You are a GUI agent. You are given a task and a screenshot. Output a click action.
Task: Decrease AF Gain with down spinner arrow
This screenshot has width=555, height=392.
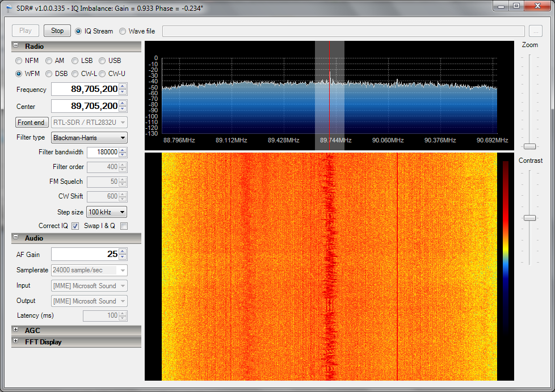click(123, 257)
